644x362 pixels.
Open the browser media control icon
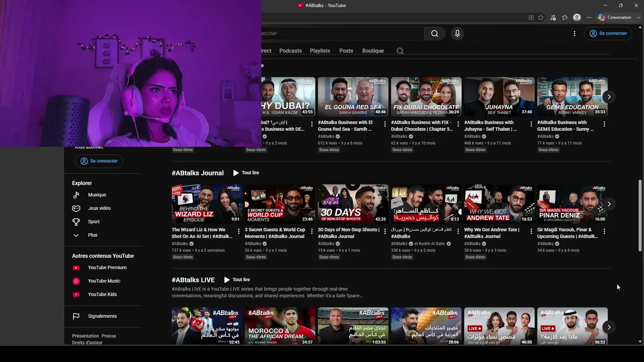coord(553,18)
